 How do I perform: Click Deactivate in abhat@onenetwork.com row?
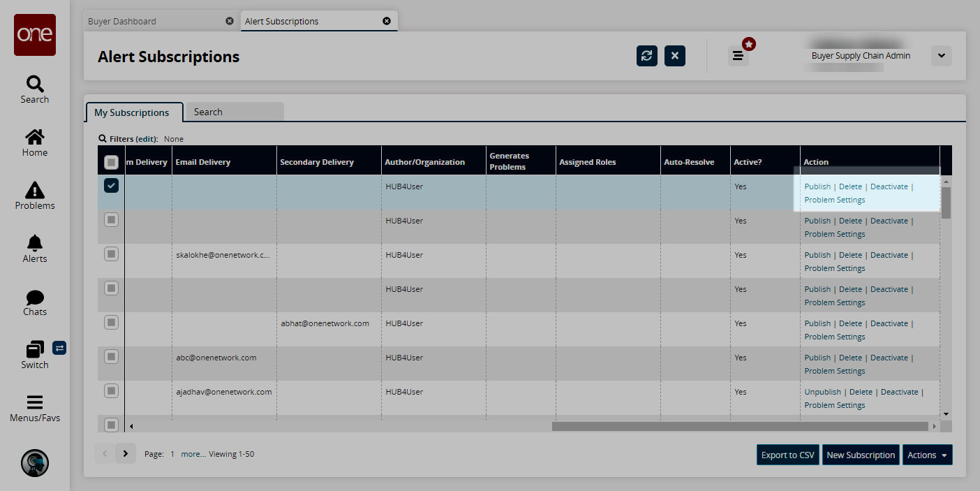coord(889,323)
